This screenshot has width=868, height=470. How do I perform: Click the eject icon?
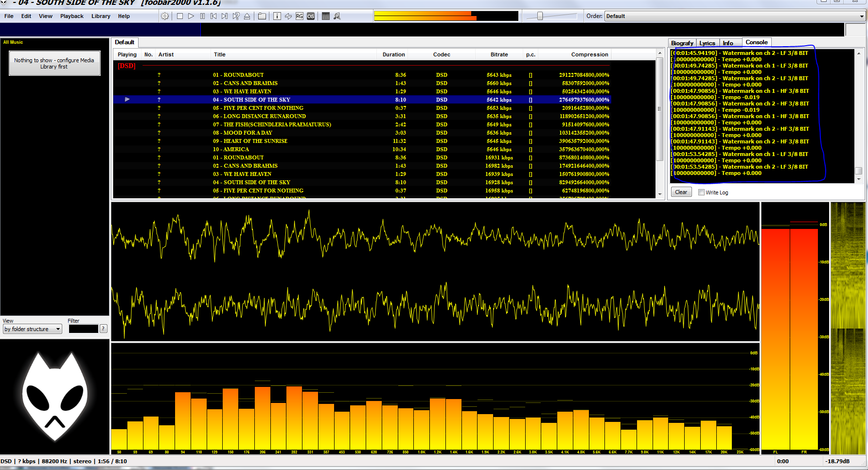coord(247,16)
